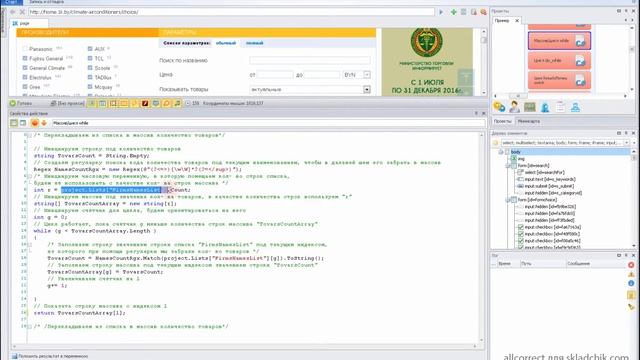Collapse the code fold marker at the while block
Image resolution: width=640 pixels, height=360 pixels.
point(29,245)
